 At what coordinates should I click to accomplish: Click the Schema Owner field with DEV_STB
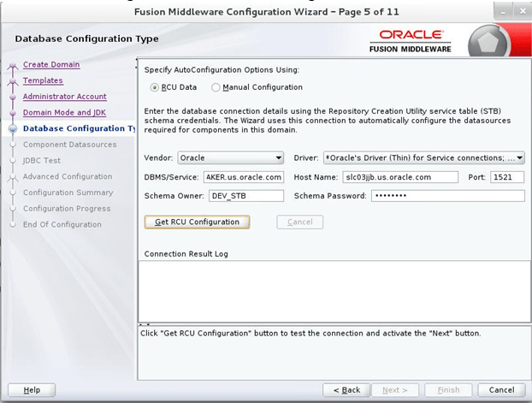(246, 196)
